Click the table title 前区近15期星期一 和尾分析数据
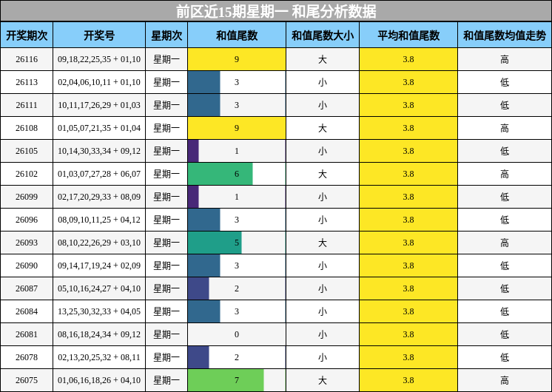Viewport: 552px width, 392px height. (x=276, y=11)
